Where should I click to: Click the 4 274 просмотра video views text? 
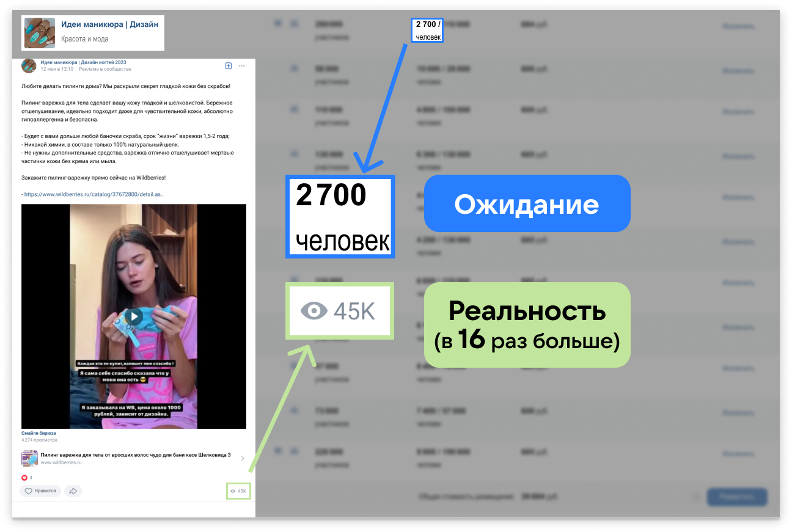[x=39, y=440]
